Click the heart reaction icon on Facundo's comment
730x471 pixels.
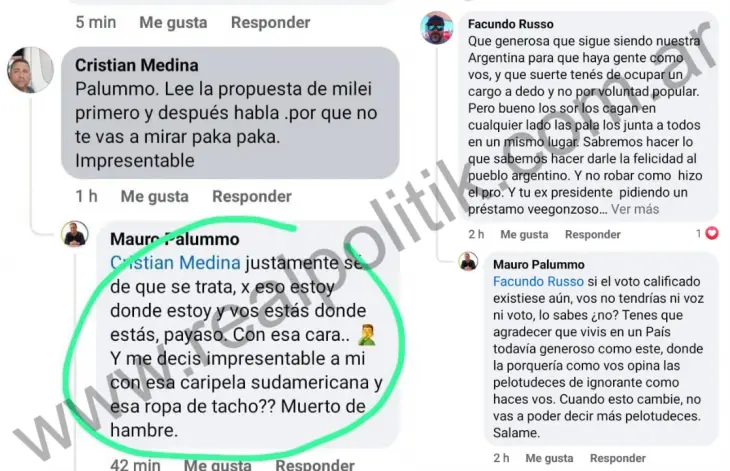pos(712,233)
